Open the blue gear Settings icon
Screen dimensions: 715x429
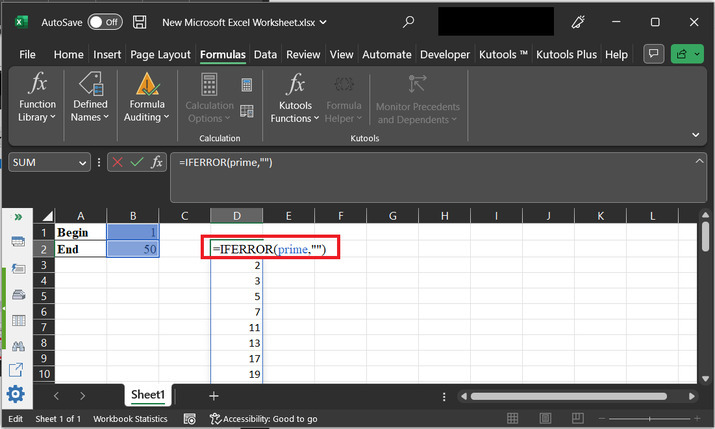[x=16, y=394]
